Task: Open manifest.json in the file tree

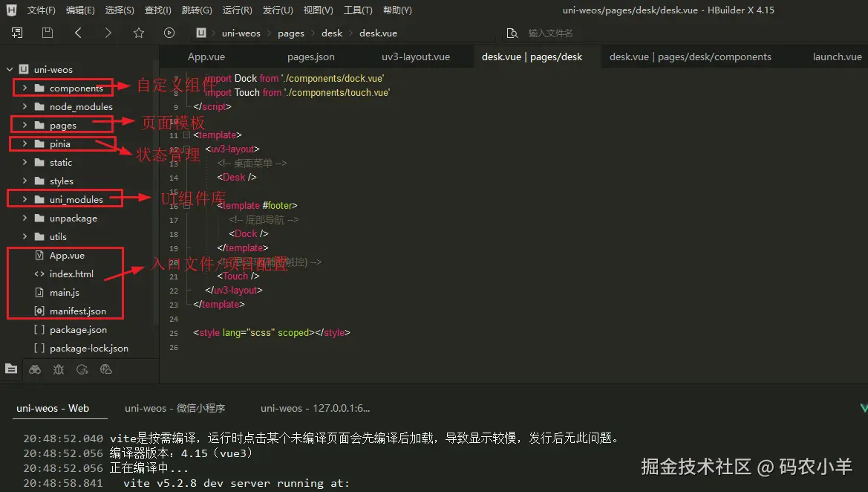Action: point(78,311)
